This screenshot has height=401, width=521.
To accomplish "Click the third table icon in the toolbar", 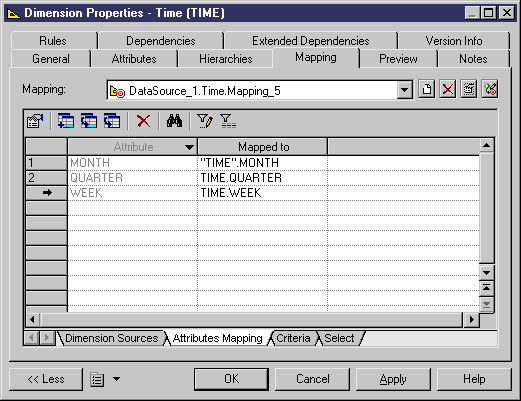I will click(112, 121).
